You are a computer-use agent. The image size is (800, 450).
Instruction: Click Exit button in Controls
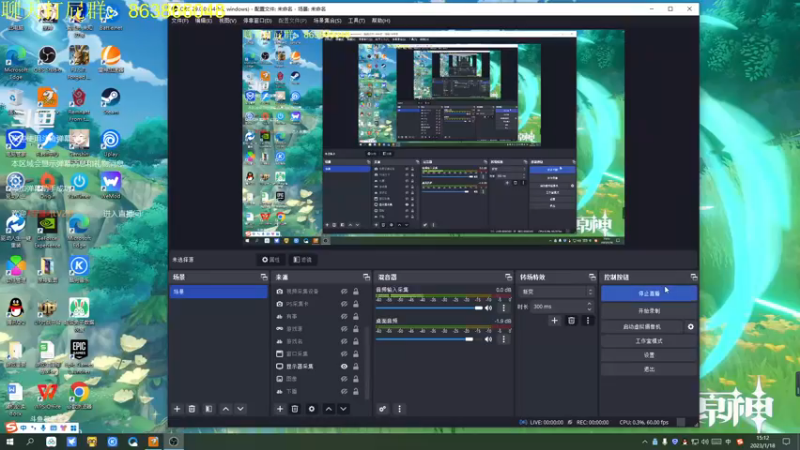(649, 369)
